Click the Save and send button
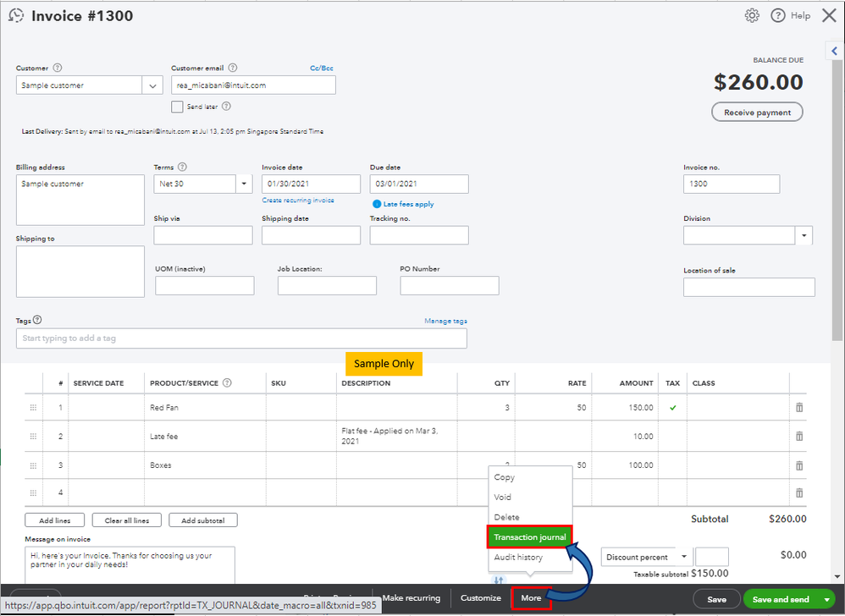 point(781,599)
